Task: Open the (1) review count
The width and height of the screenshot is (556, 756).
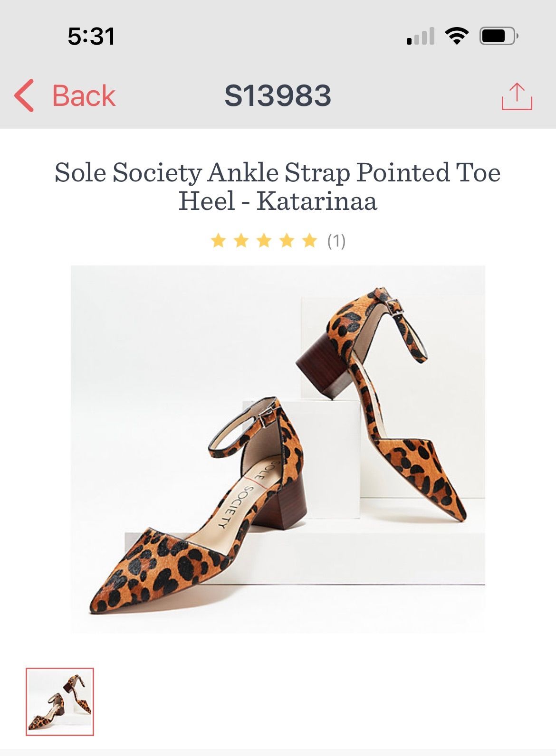Action: (336, 241)
